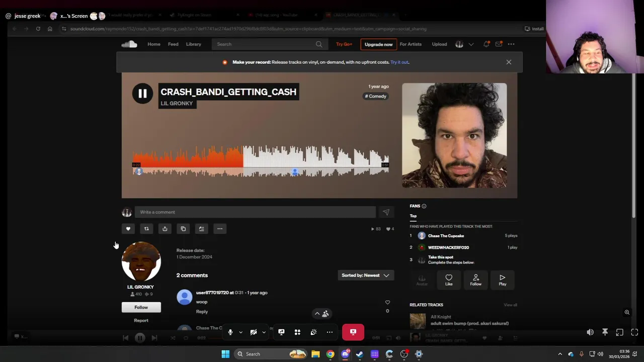Click the Like step button in Fans panel
The image size is (644, 362).
click(x=449, y=281)
